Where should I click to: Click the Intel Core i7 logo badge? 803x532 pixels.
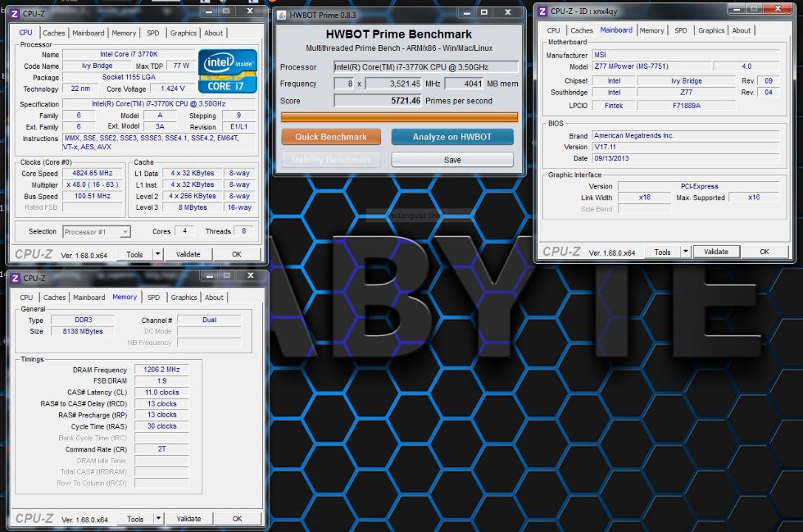[x=228, y=71]
